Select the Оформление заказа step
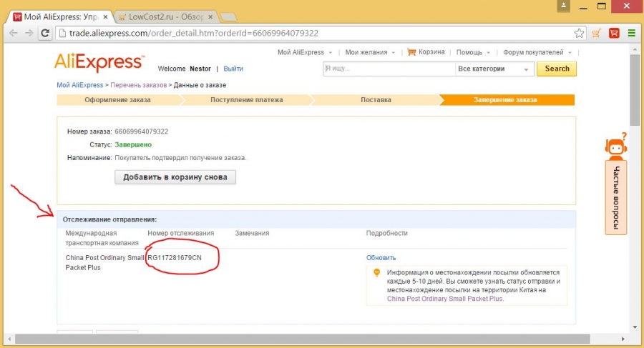The image size is (644, 348). click(118, 100)
